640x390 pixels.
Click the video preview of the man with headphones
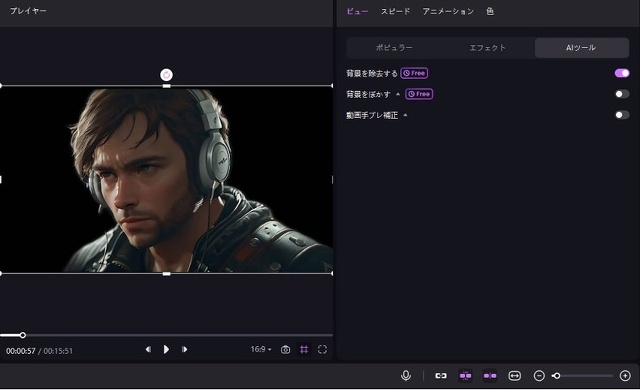[x=166, y=180]
